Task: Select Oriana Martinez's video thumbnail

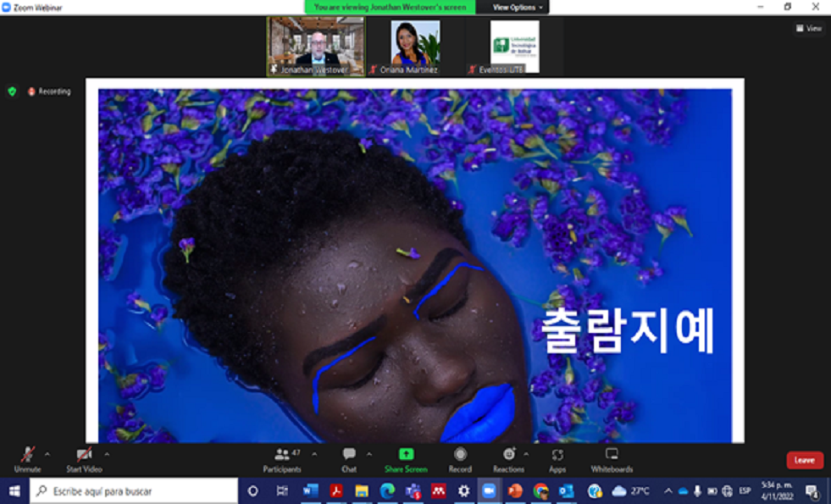Action: point(415,46)
